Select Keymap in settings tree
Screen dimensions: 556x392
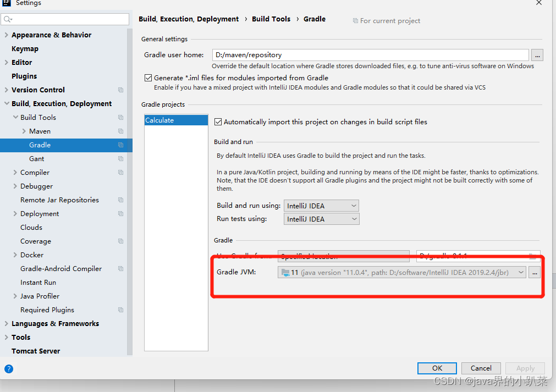[25, 49]
